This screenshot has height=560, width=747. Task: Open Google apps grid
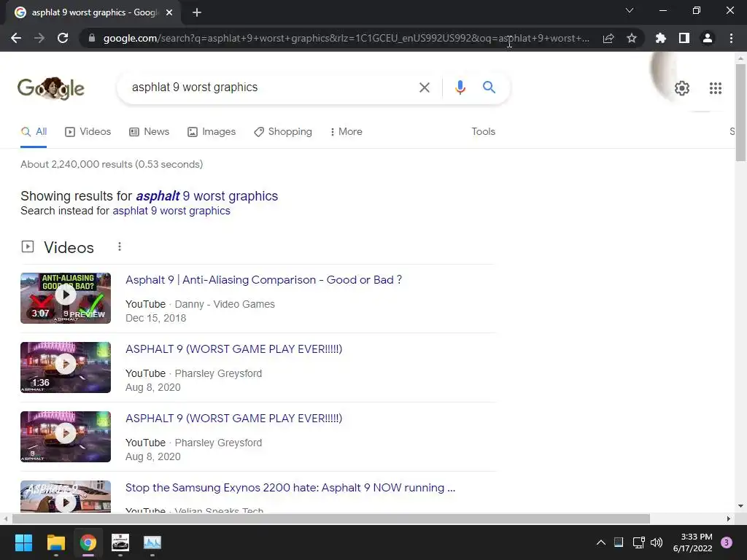(x=715, y=88)
